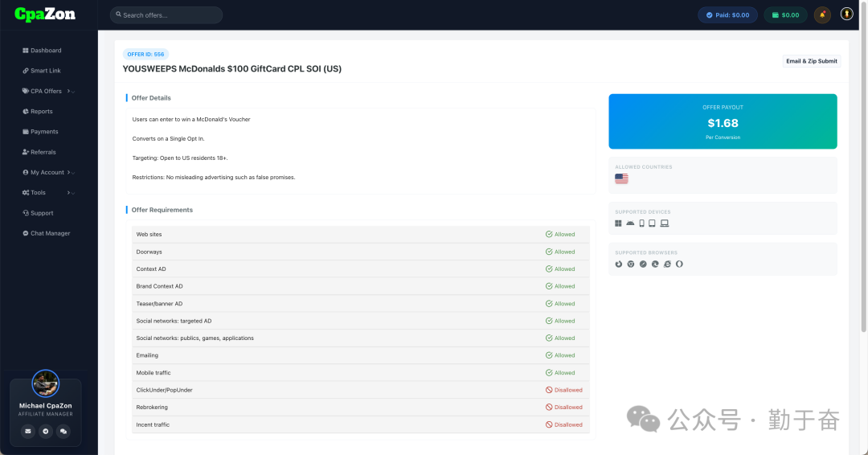The width and height of the screenshot is (868, 455).
Task: Click the Offer Requirements section heading
Action: (x=162, y=210)
